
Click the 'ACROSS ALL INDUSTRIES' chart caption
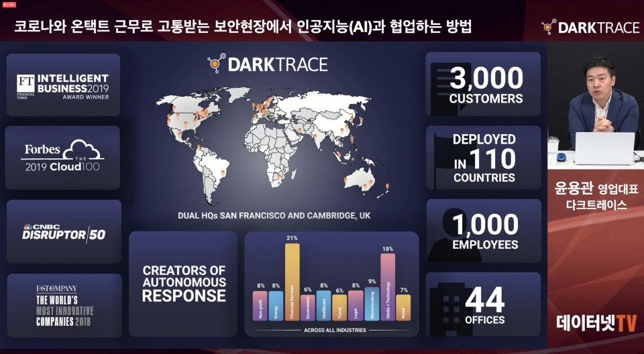point(335,330)
